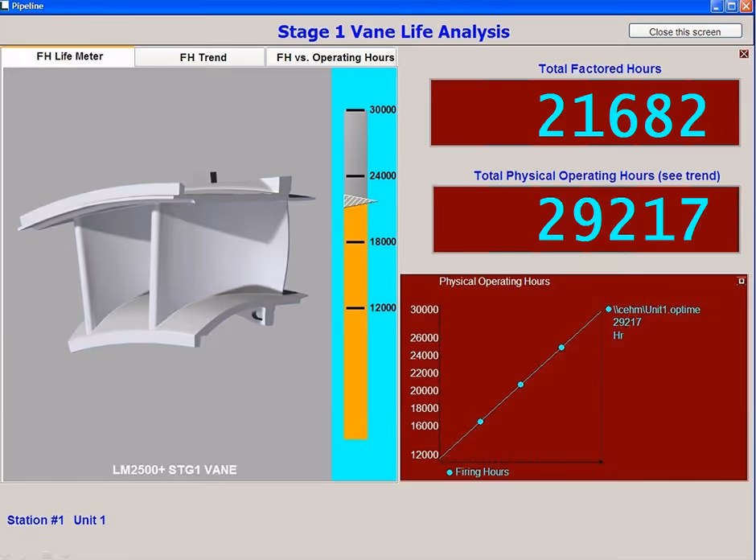Open the FH vs. Operating Hours tab
Screen dimensions: 756x560
(x=331, y=57)
